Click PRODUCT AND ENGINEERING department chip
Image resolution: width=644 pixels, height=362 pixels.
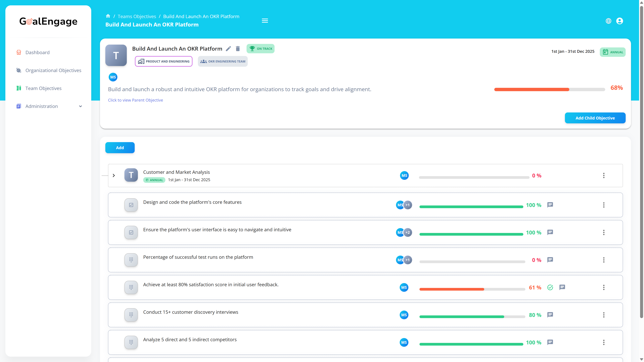(x=164, y=62)
